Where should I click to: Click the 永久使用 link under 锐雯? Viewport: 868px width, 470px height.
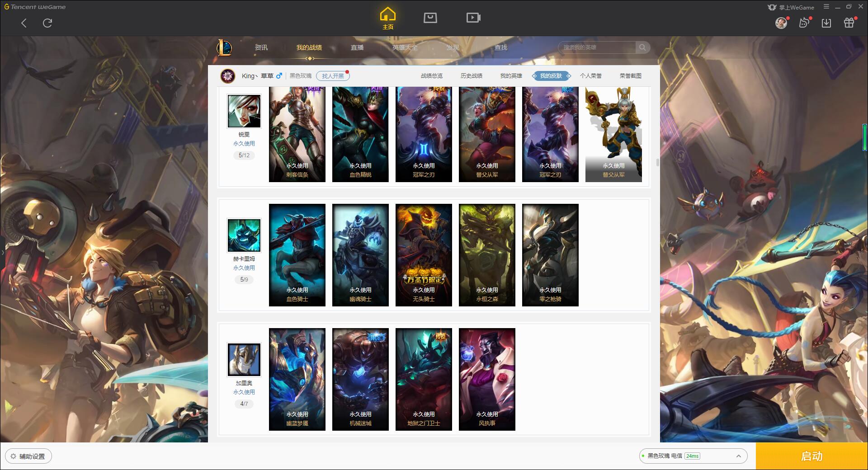tap(244, 144)
